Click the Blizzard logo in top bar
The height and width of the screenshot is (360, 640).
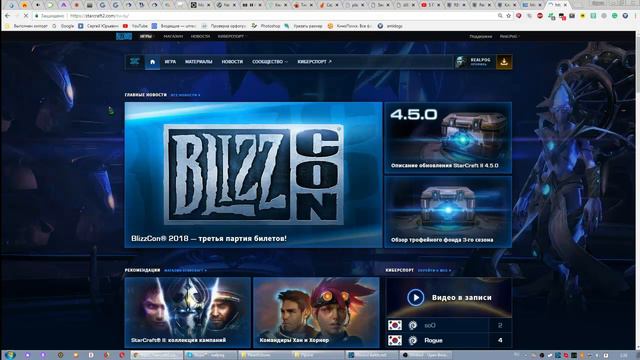[x=124, y=36]
